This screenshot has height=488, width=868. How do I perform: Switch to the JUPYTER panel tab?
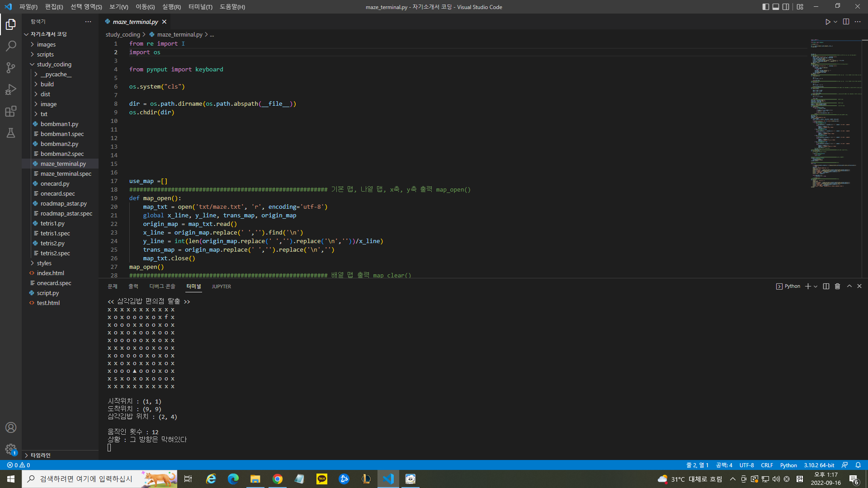pyautogui.click(x=221, y=286)
